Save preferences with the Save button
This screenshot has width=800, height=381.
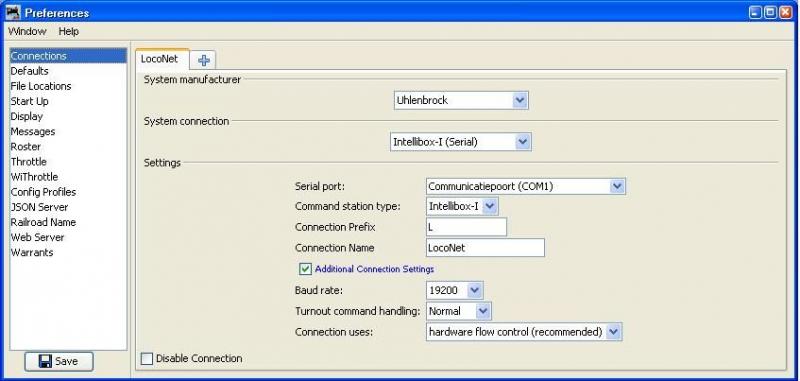[59, 361]
